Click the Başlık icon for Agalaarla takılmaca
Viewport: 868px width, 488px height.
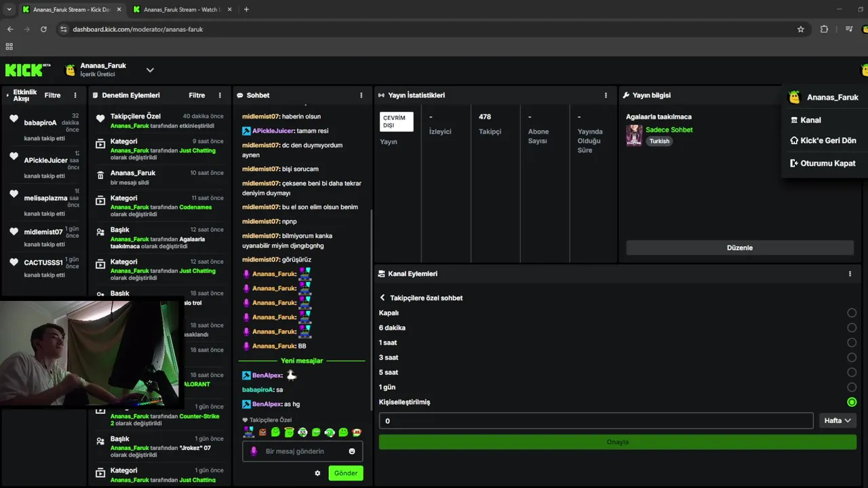[100, 232]
